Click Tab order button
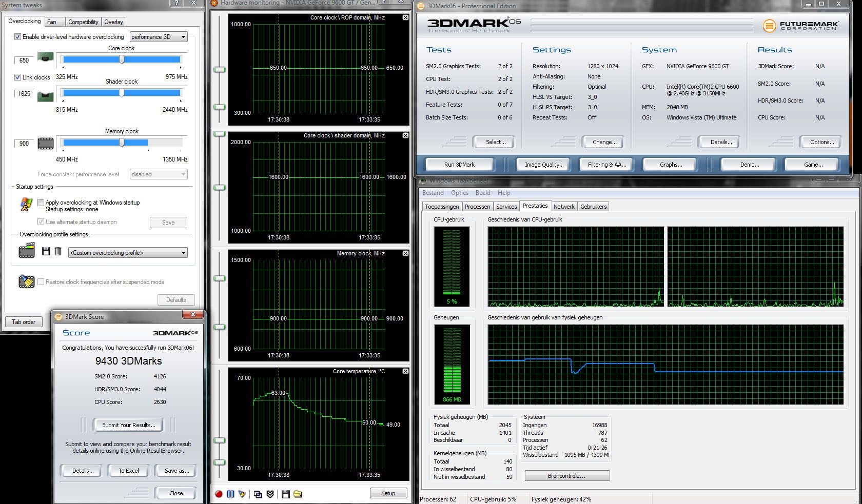 pos(24,322)
